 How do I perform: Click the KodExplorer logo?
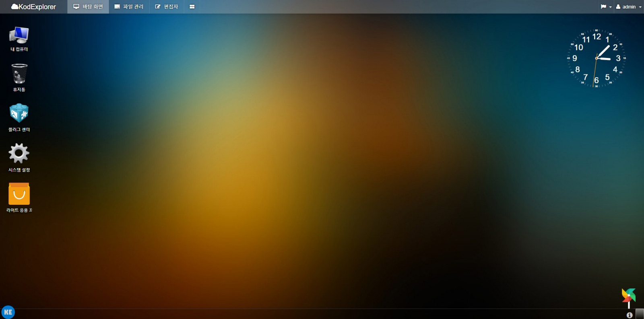coord(34,7)
